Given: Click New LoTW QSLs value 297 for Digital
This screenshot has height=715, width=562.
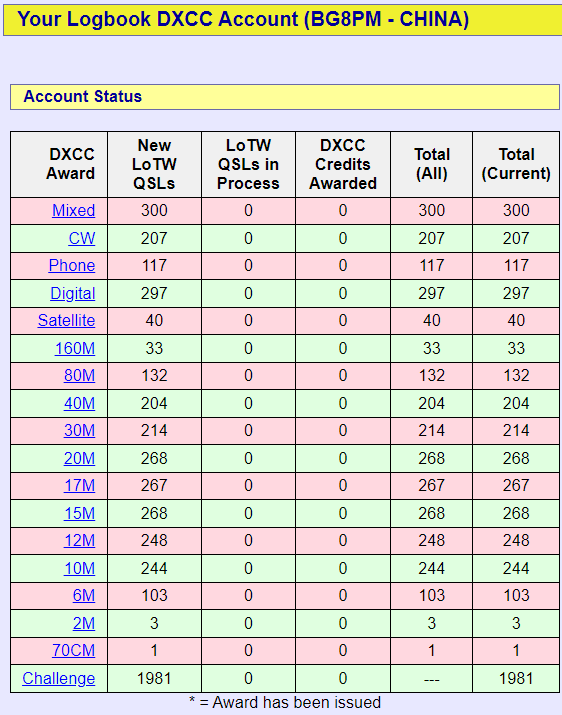Looking at the screenshot, I should (x=154, y=294).
